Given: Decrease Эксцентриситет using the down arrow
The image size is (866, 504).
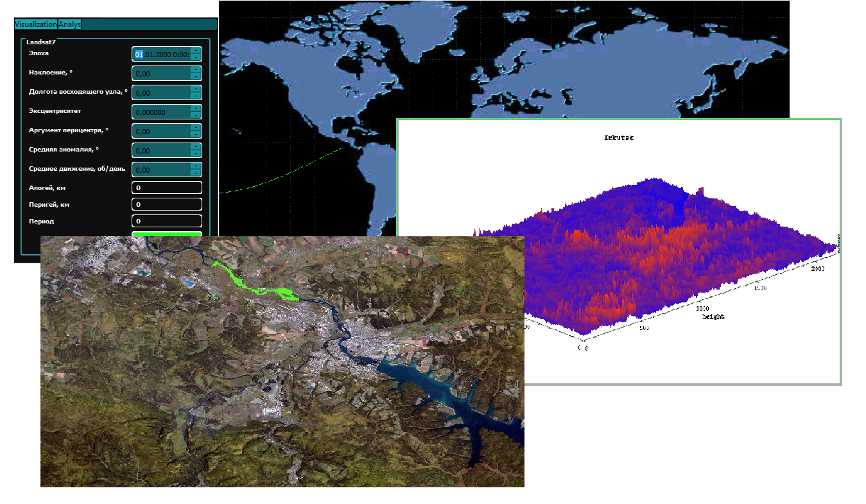Looking at the screenshot, I should [x=196, y=116].
